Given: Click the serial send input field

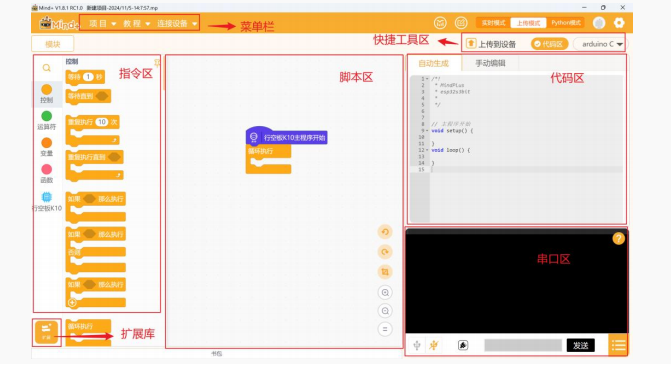Looking at the screenshot, I should click(x=523, y=345).
